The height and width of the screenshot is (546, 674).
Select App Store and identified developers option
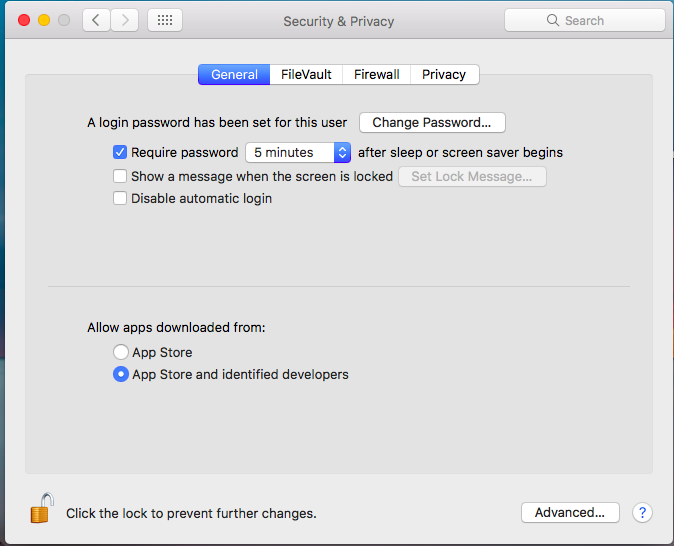click(x=121, y=375)
